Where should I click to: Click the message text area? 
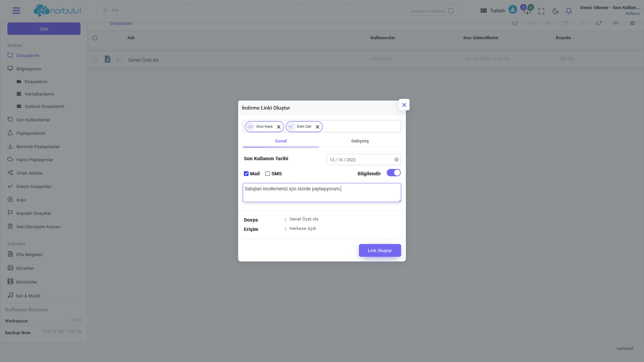click(322, 193)
